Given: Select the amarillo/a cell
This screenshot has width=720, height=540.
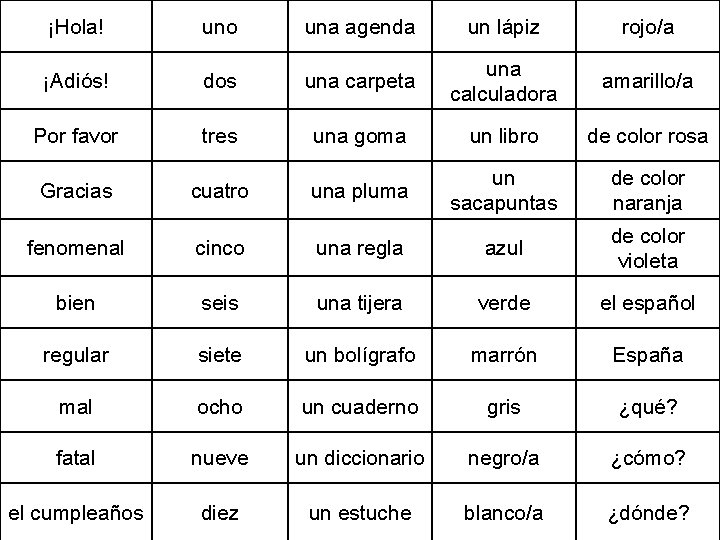Looking at the screenshot, I should [x=648, y=81].
